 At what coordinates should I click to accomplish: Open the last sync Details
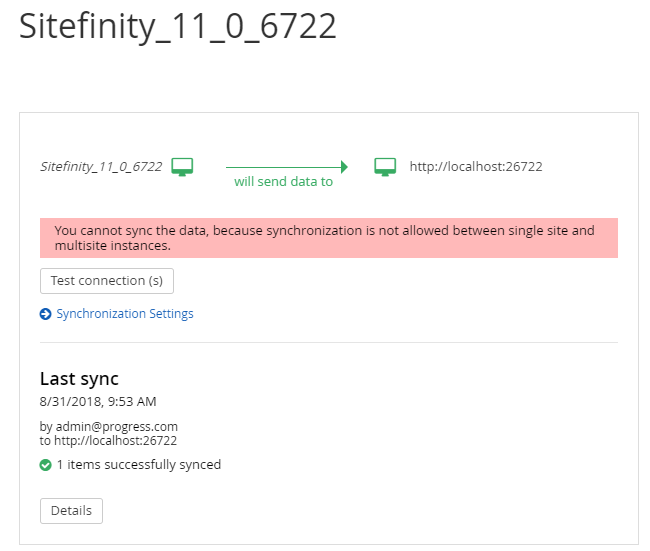coord(71,511)
